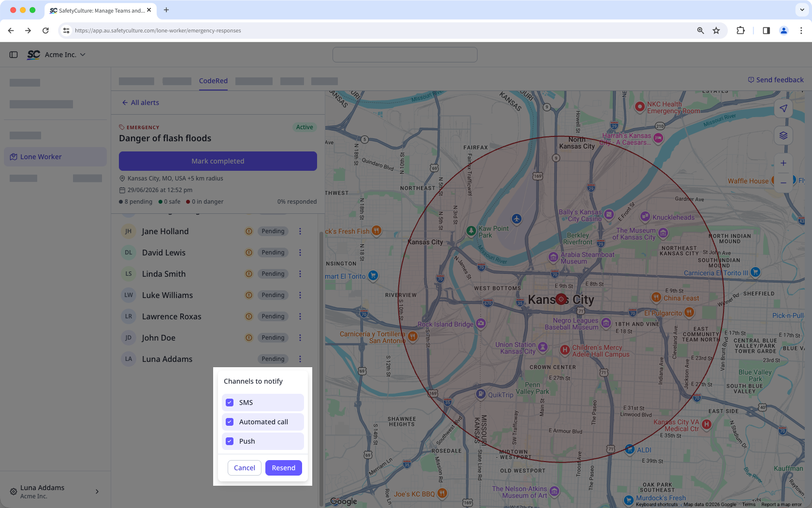Click the red alert center marker
The height and width of the screenshot is (508, 812).
tap(561, 299)
